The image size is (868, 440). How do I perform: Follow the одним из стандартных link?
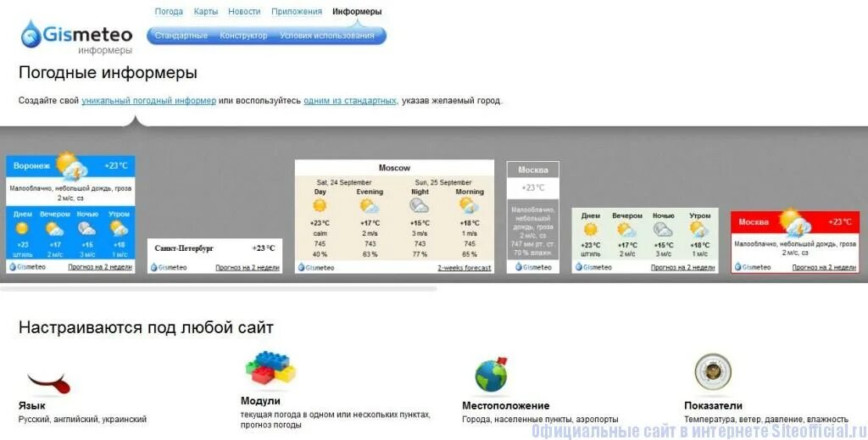[x=350, y=101]
